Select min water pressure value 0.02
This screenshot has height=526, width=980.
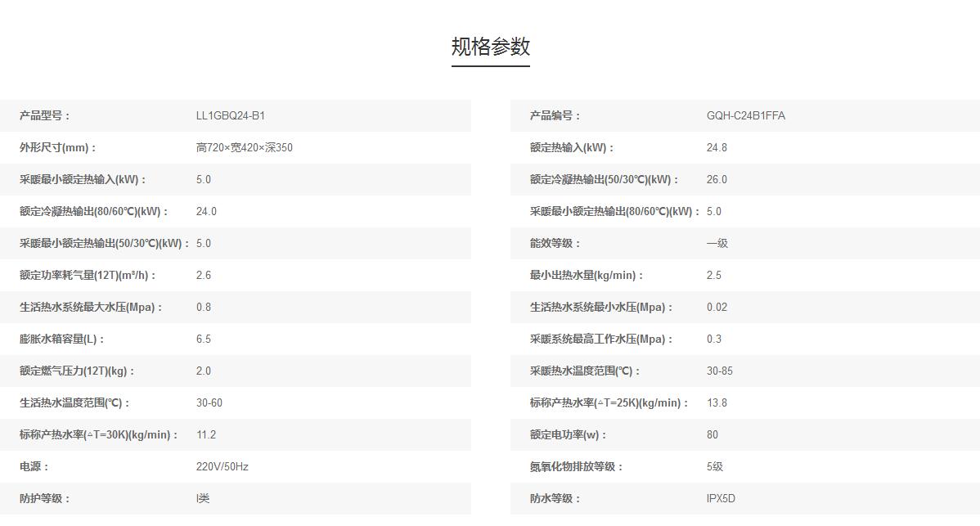tap(717, 307)
